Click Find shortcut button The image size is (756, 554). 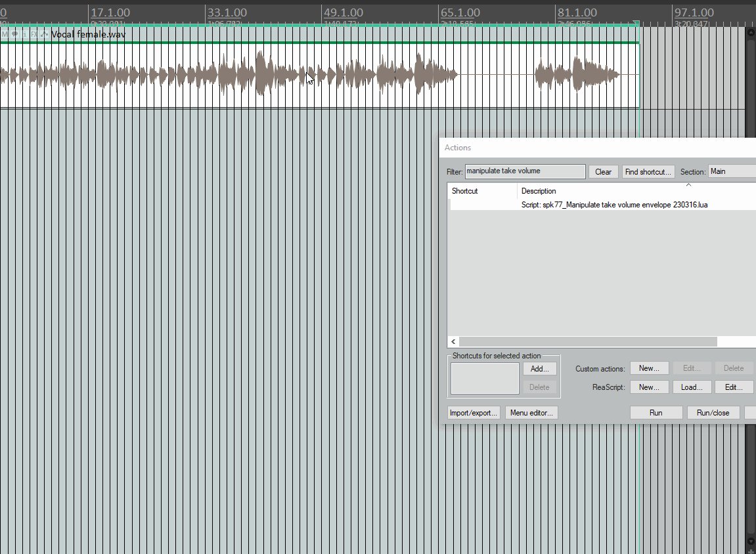[648, 171]
